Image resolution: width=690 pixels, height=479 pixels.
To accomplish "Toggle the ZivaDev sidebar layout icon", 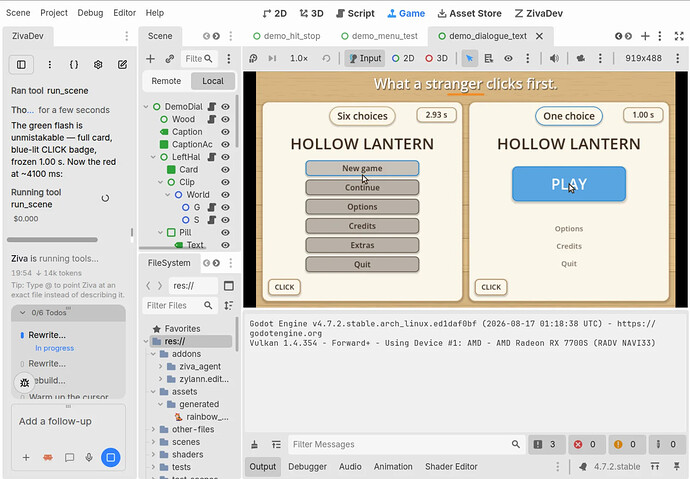I will [x=21, y=65].
